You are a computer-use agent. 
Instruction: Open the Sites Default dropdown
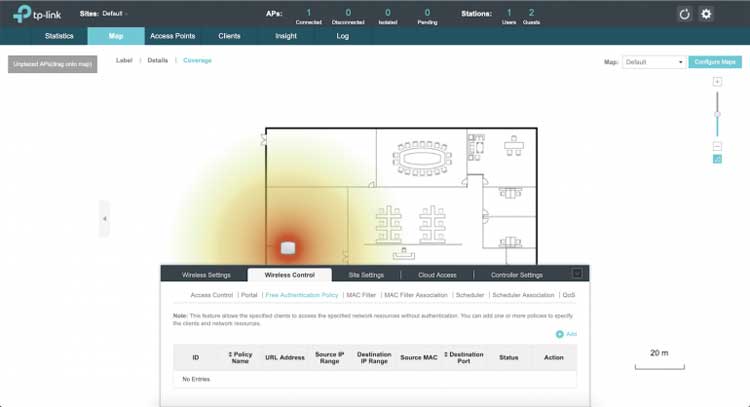pos(114,14)
